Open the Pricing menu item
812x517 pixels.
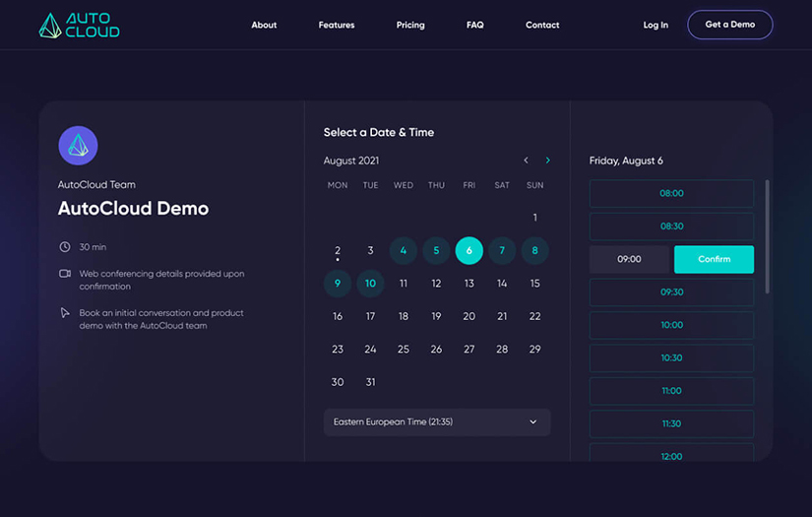pos(410,25)
